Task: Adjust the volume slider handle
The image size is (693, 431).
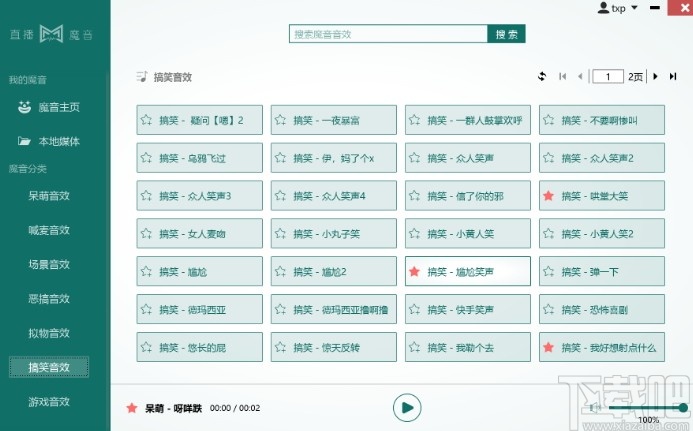Action: pos(683,408)
